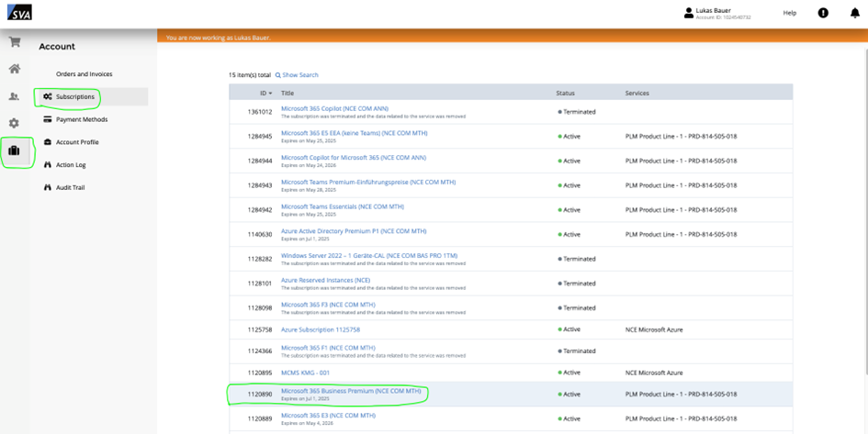Image resolution: width=868 pixels, height=434 pixels.
Task: Click the shopping cart icon in sidebar
Action: (x=15, y=42)
